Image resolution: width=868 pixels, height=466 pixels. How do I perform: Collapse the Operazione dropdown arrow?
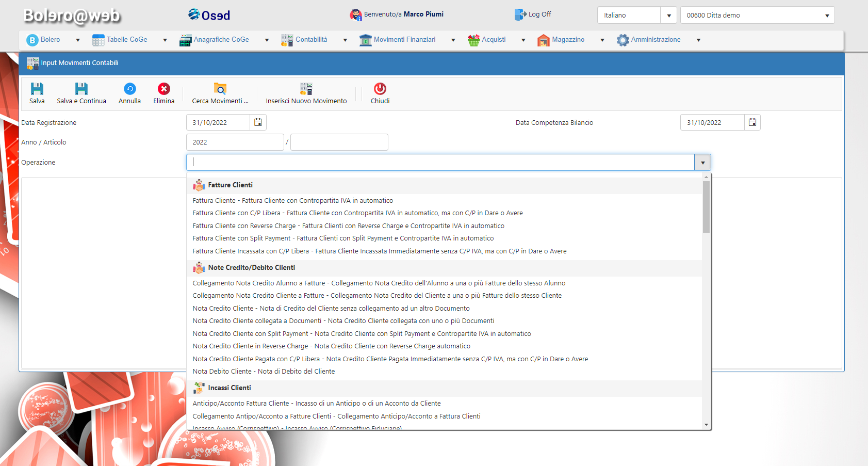pyautogui.click(x=702, y=163)
